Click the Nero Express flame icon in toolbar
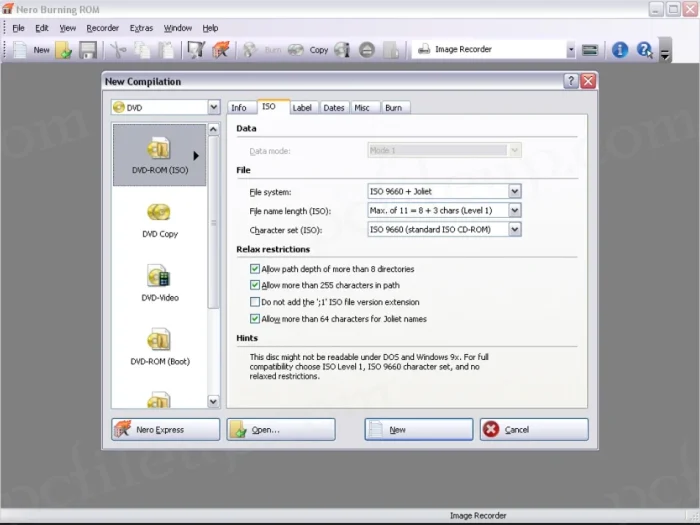The height and width of the screenshot is (525, 700). point(221,50)
